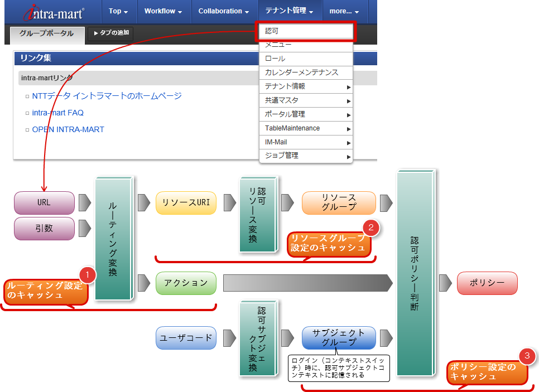
Task: Click the ログイン（コンテキストスイッチ）時に note text
Action: click(x=339, y=368)
